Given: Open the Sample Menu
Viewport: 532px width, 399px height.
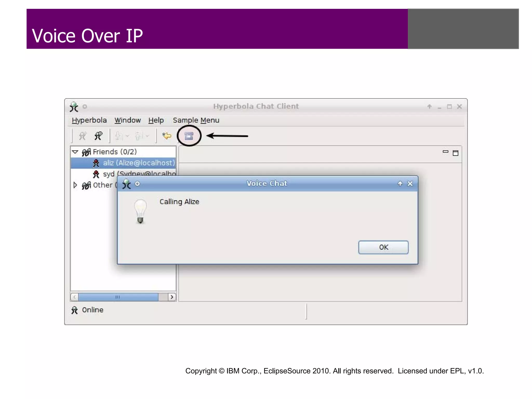Looking at the screenshot, I should [196, 120].
